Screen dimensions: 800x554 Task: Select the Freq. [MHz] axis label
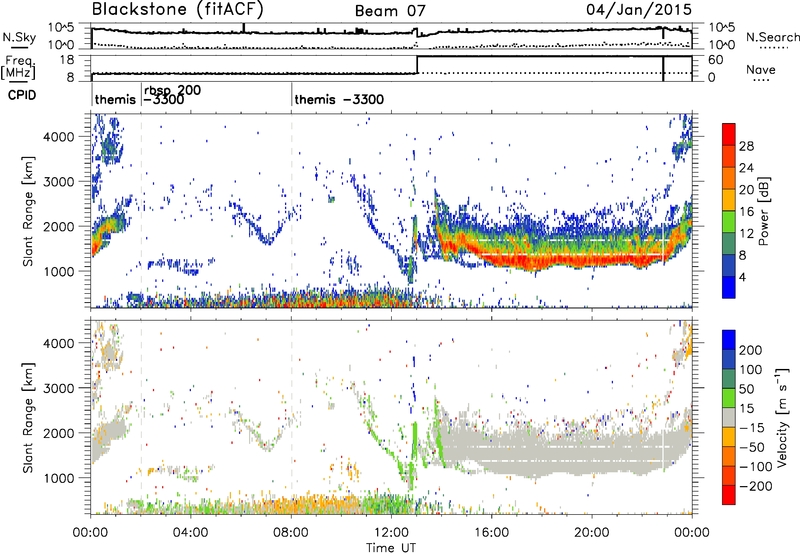(18, 68)
